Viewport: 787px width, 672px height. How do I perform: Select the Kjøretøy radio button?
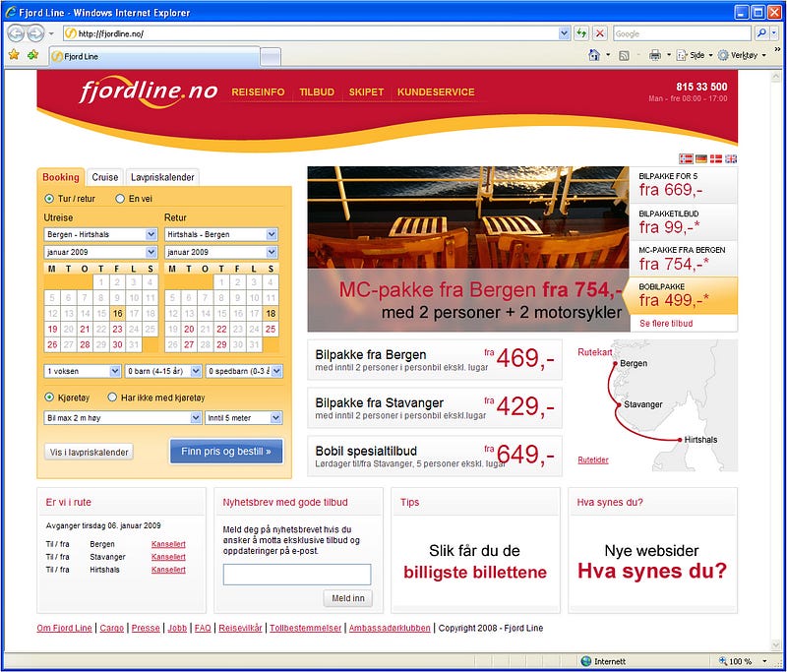48,397
